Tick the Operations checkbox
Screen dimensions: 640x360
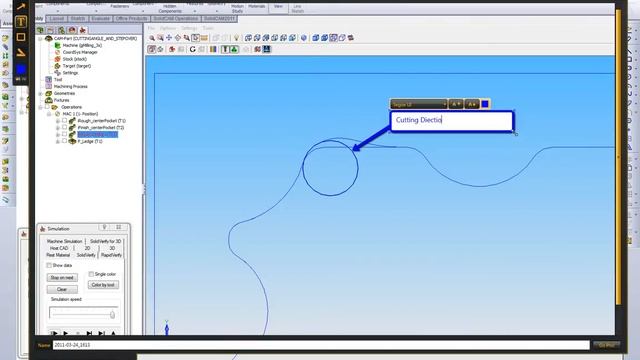coord(47,107)
